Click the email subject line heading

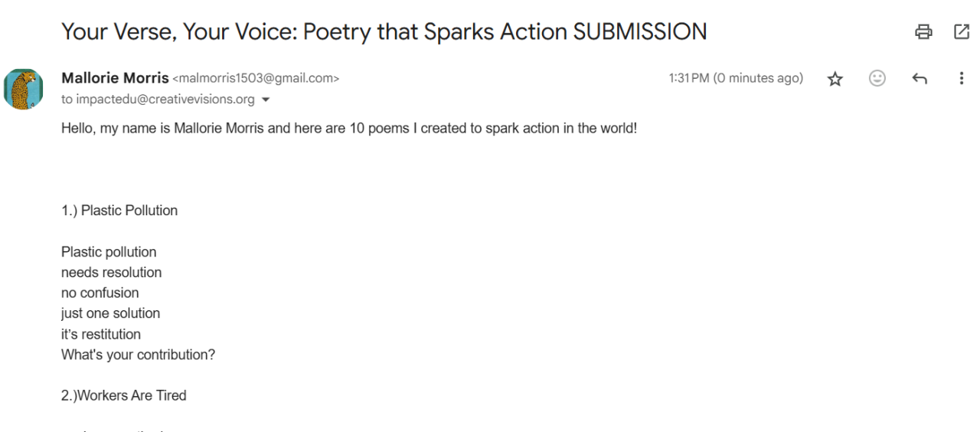pos(384,32)
